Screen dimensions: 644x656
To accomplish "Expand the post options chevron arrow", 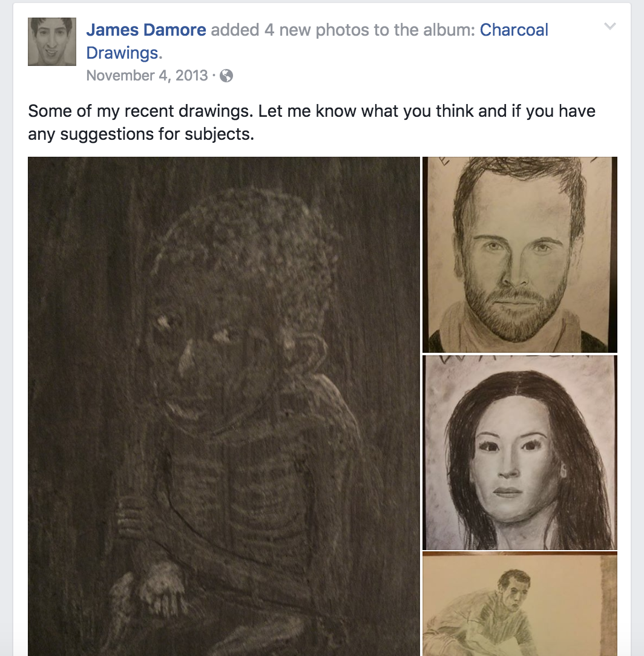I will (610, 27).
